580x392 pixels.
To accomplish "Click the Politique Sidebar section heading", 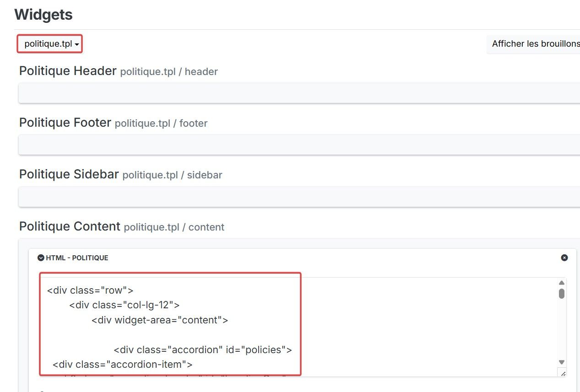I will [69, 174].
